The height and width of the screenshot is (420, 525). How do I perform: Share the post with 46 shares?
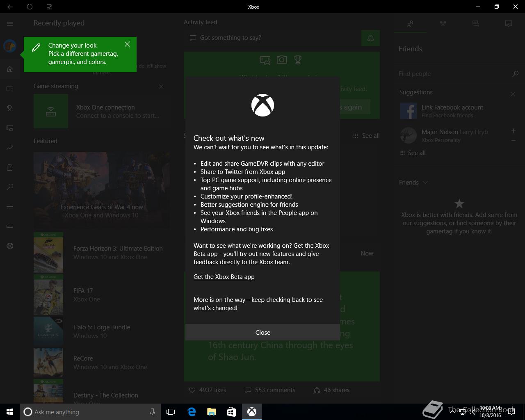332,390
